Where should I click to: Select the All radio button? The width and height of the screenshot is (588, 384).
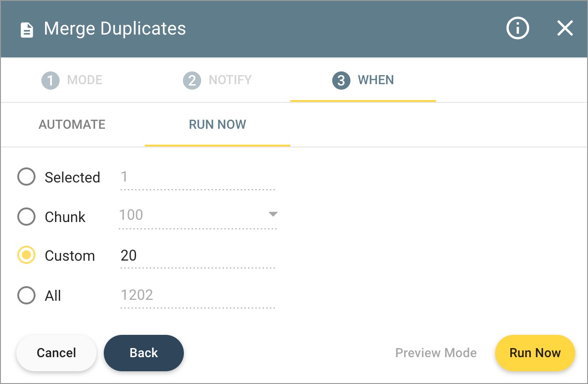click(26, 295)
